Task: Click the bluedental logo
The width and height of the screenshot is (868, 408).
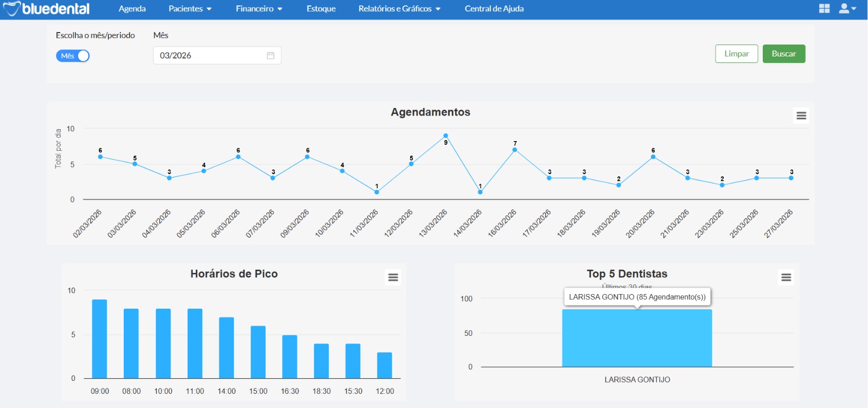Action: coord(47,9)
